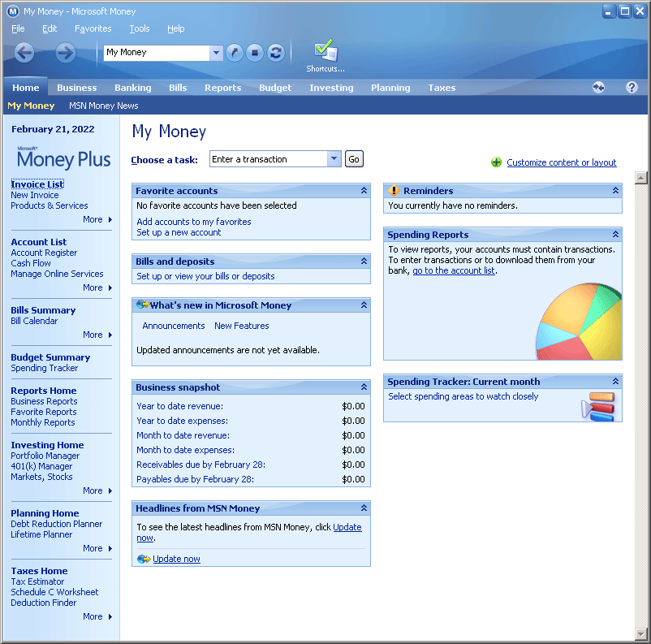Collapse the Favorite accounts panel

tap(364, 191)
